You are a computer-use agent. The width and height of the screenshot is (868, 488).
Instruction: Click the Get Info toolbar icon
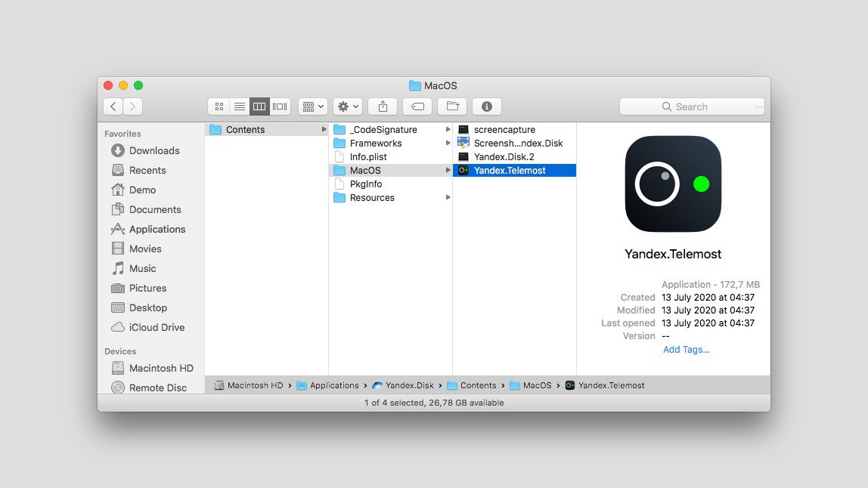[x=487, y=107]
